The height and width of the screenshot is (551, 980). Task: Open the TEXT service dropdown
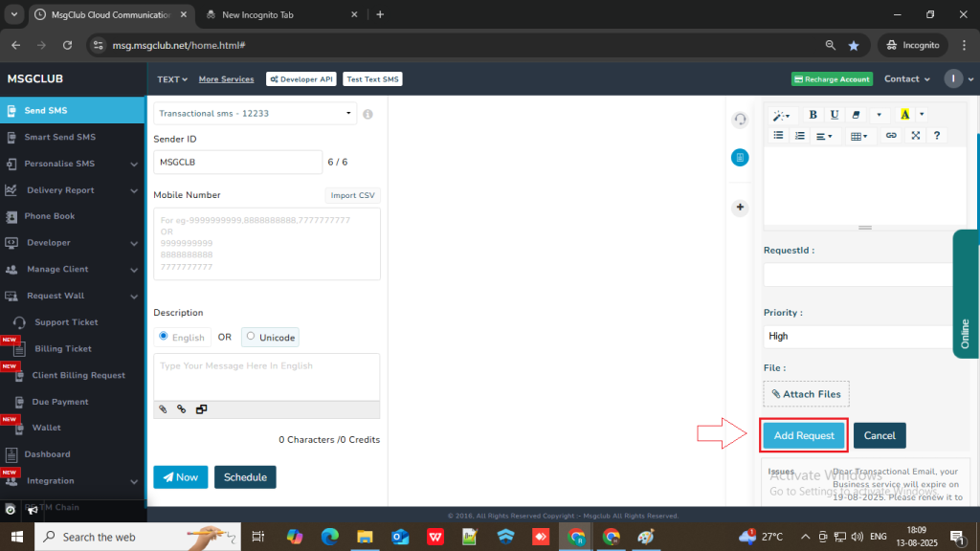(172, 79)
